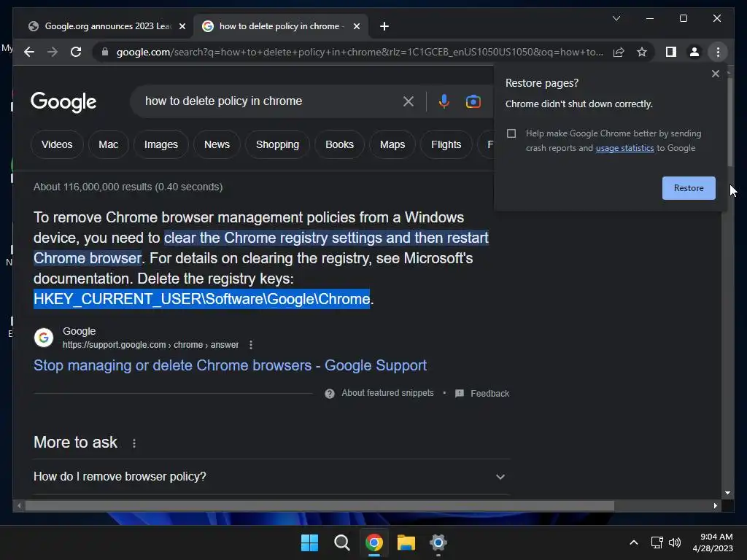The height and width of the screenshot is (560, 747).
Task: Click the horizontal scrollbar right arrow
Action: point(715,506)
